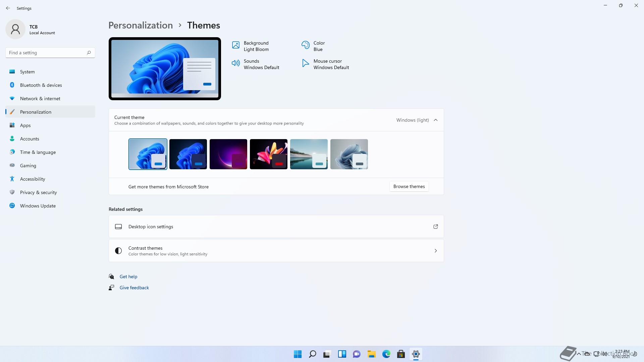
Task: Open Widgets from the taskbar
Action: [342, 354]
